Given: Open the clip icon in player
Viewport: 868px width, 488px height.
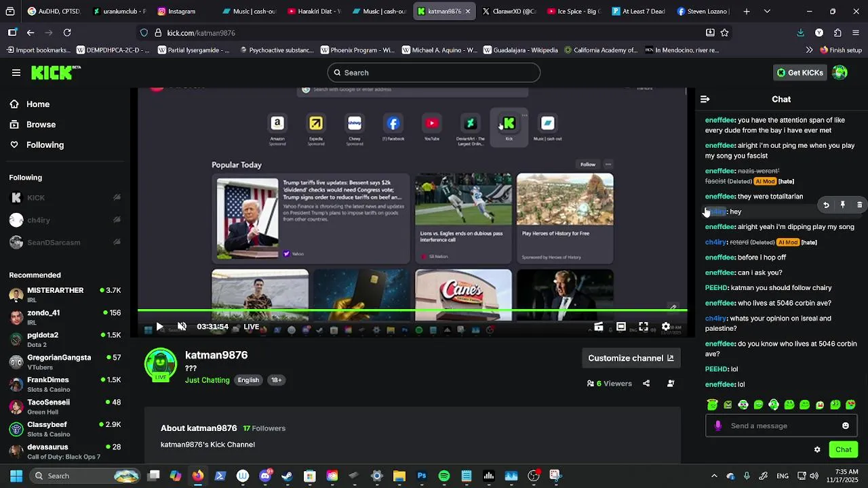Looking at the screenshot, I should coord(598,327).
